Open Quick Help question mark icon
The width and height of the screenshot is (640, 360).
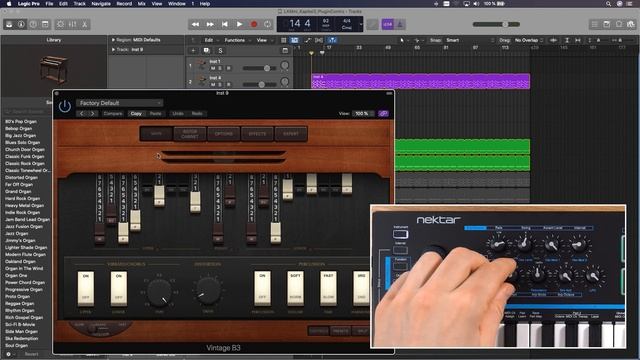pos(33,24)
